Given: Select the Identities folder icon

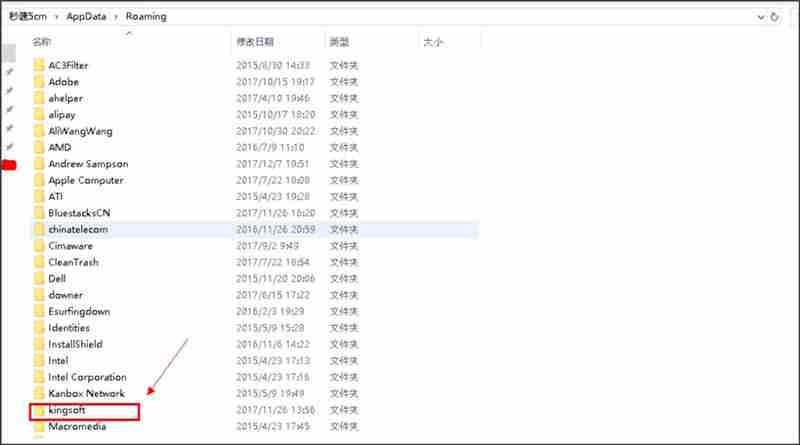Looking at the screenshot, I should tap(39, 328).
